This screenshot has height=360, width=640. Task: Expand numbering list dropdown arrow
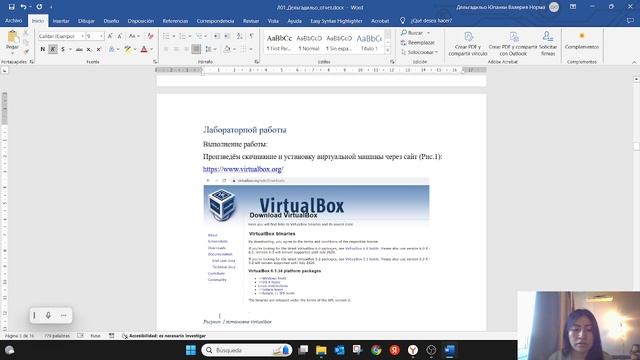tap(189, 36)
